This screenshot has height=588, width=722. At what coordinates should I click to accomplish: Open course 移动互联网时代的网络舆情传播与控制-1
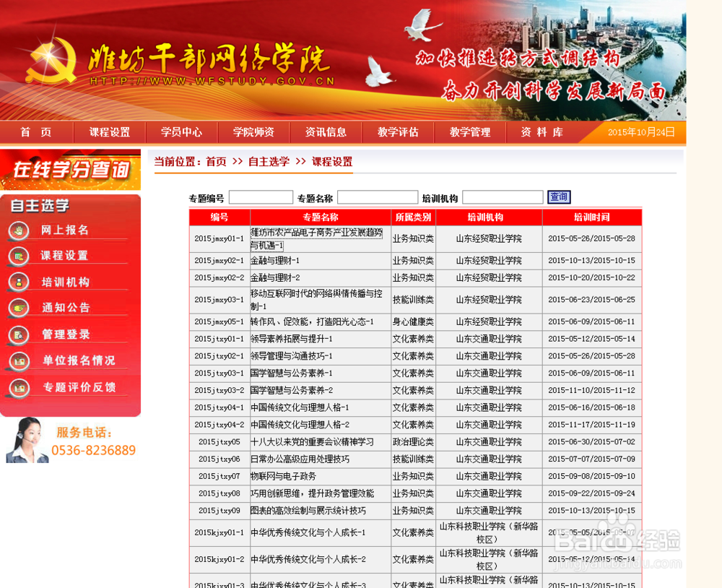pyautogui.click(x=316, y=300)
